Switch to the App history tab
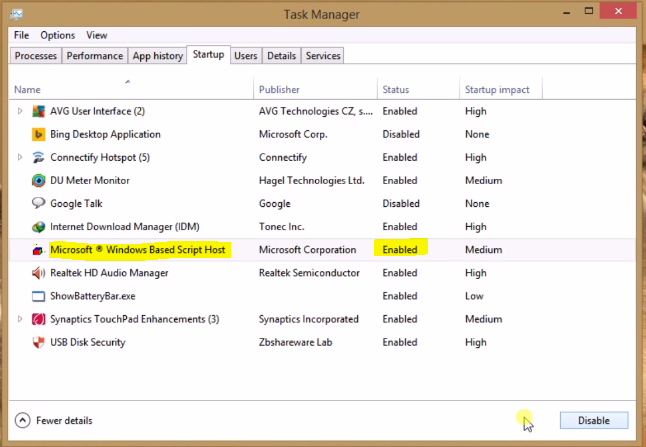 pyautogui.click(x=158, y=56)
